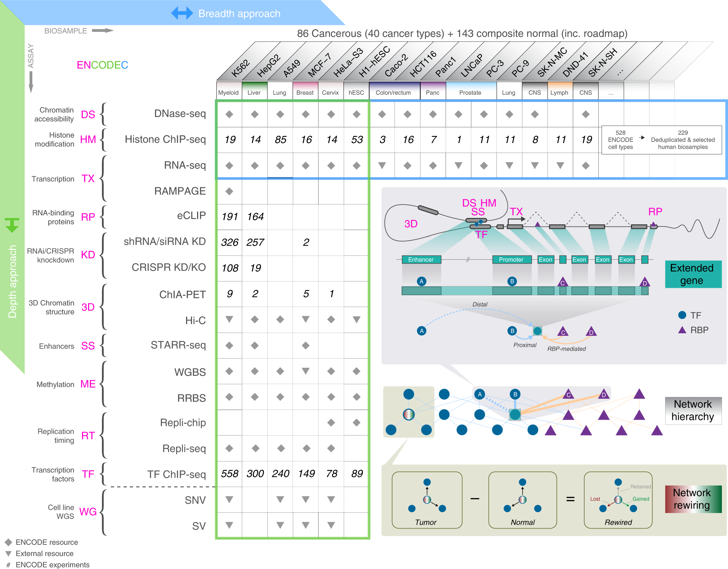The width and height of the screenshot is (728, 569).
Task: Click the Repli-chip diamond under H1-hESC
Action: coord(357,422)
